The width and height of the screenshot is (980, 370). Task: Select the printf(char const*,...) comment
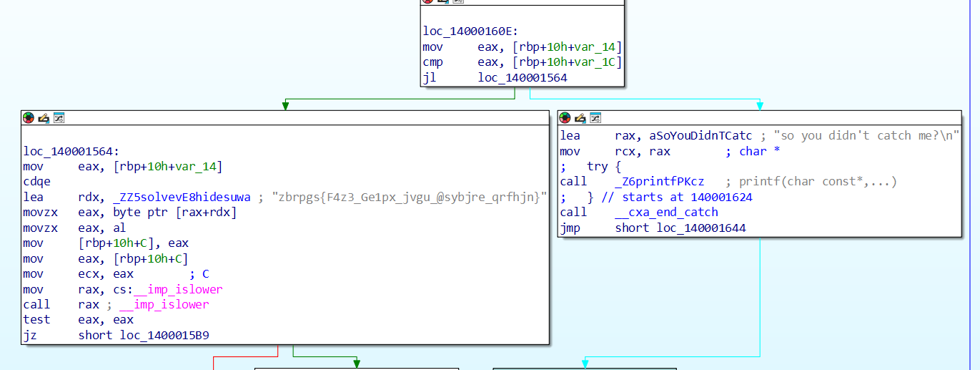coord(818,182)
